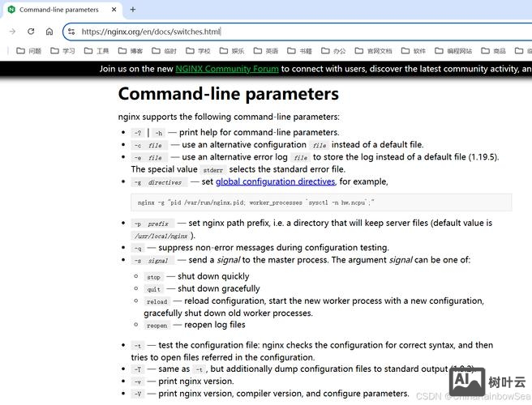Select the Command-line parameters tab
The image size is (532, 405).
point(58,10)
